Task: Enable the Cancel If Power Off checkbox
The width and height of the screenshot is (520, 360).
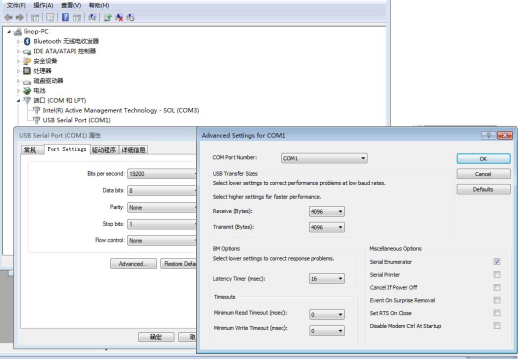Action: (497, 287)
